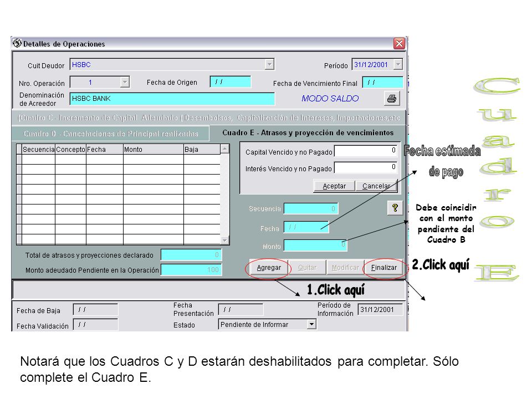This screenshot has height=399, width=532.
Task: Click the Baja column header
Action: click(x=202, y=149)
